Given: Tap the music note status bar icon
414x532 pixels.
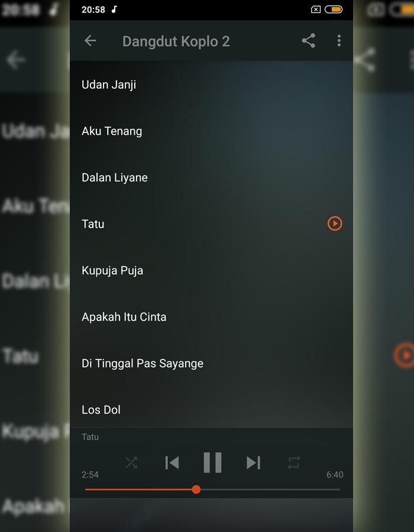Looking at the screenshot, I should [114, 9].
